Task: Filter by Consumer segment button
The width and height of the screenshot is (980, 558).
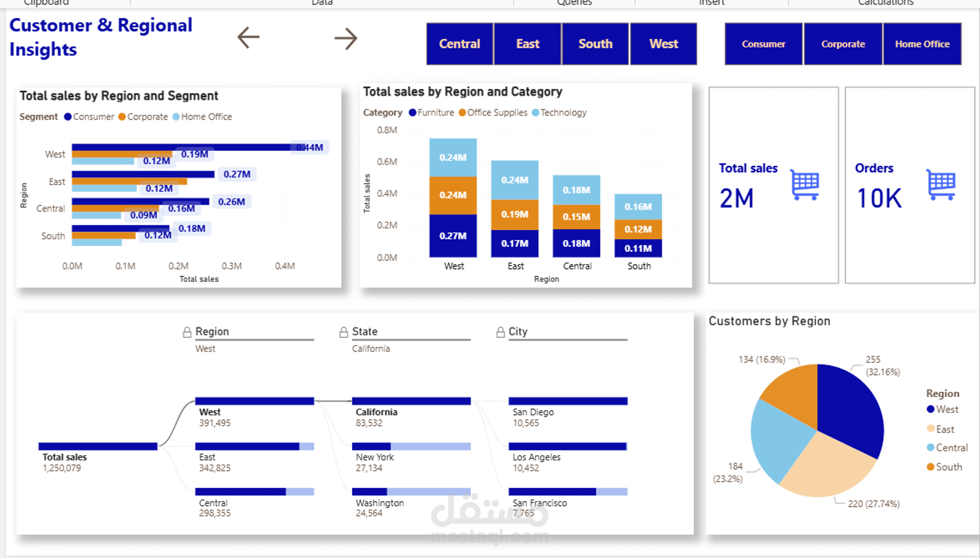Action: coord(763,44)
